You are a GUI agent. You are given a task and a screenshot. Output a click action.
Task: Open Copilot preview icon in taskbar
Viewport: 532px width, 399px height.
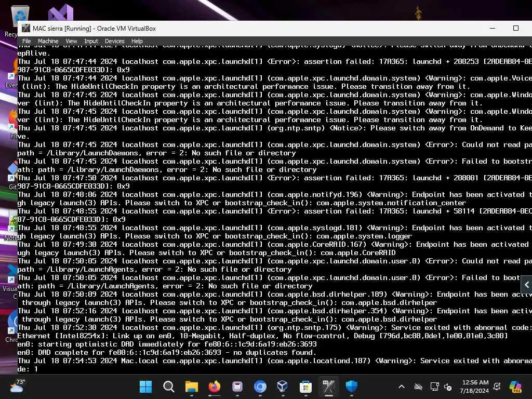coord(516,387)
